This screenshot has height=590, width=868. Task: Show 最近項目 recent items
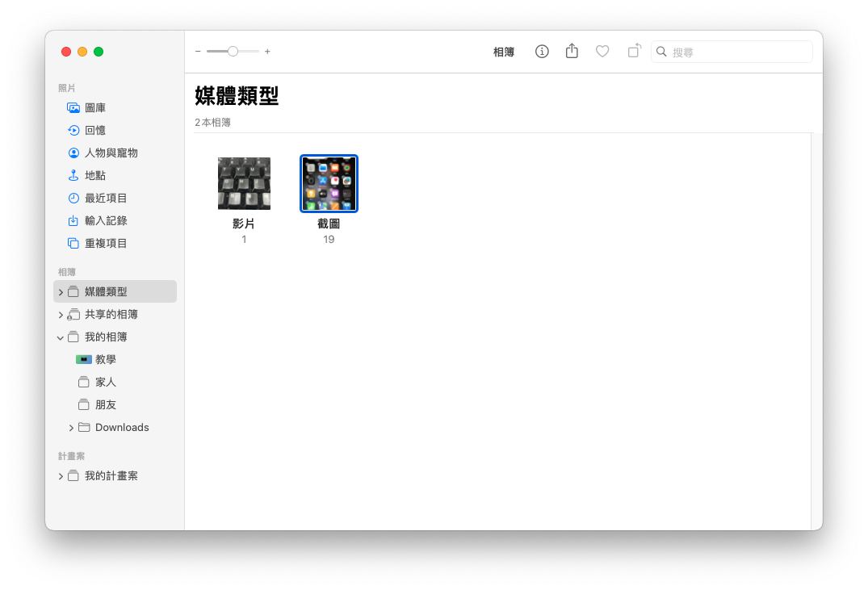(115, 198)
